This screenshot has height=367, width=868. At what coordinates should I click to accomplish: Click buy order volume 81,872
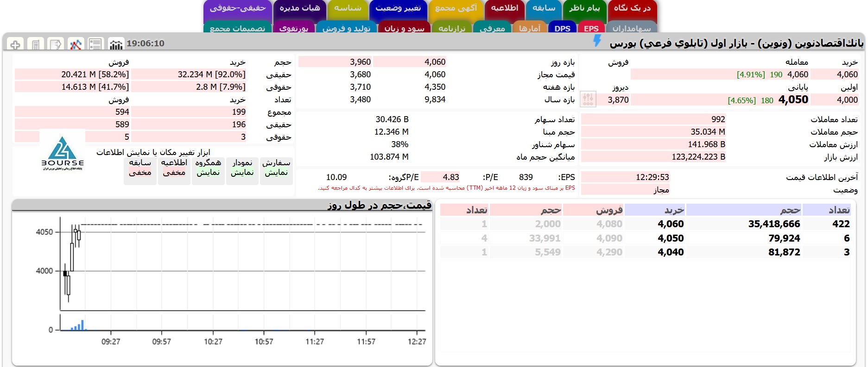click(784, 252)
